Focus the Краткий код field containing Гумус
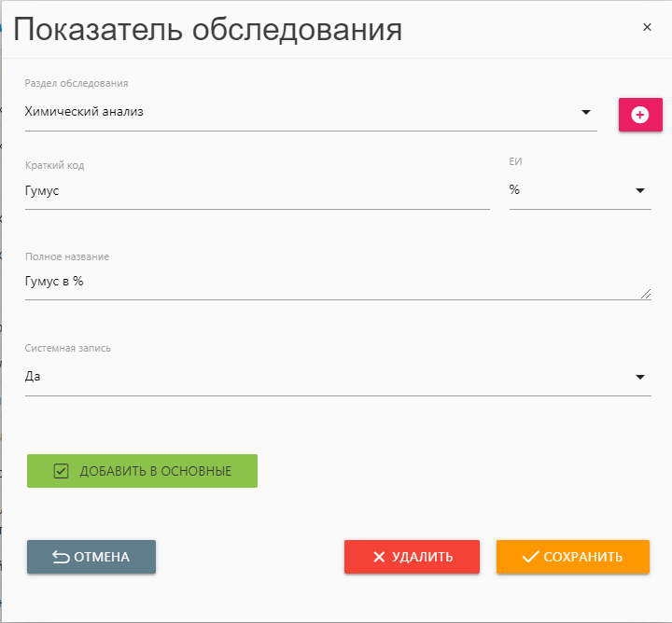Viewport: 672px width, 623px height. [x=257, y=190]
